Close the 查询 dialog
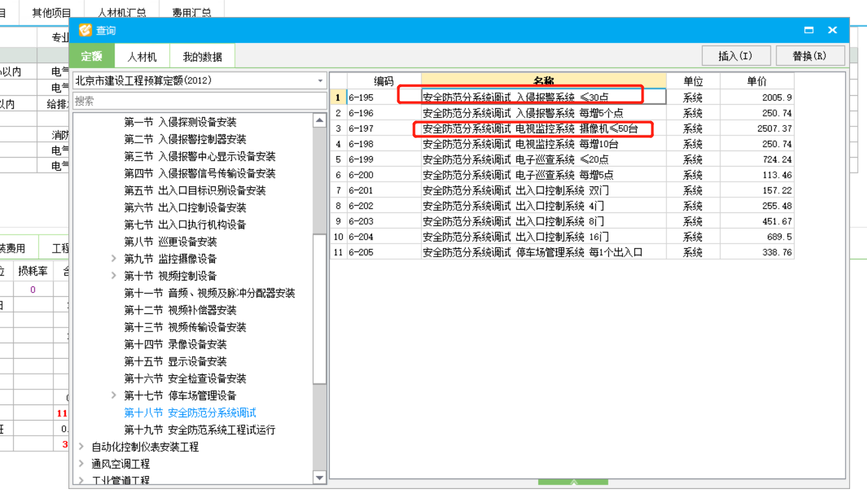 [832, 30]
